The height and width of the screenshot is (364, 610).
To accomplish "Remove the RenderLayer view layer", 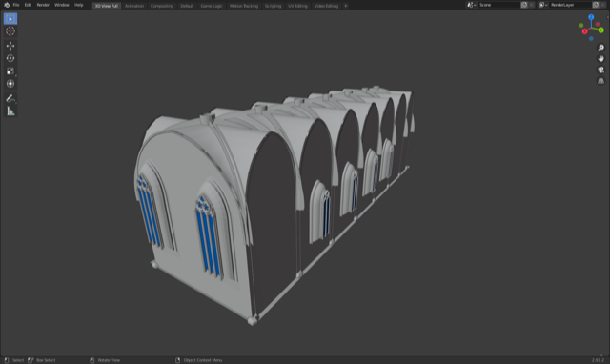I will [x=603, y=5].
